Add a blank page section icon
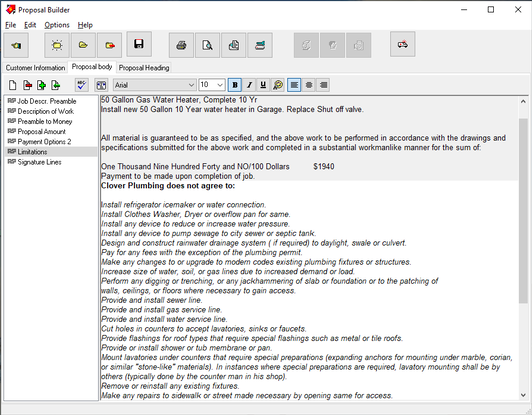Screen dimensions: 532x415 pos(13,85)
